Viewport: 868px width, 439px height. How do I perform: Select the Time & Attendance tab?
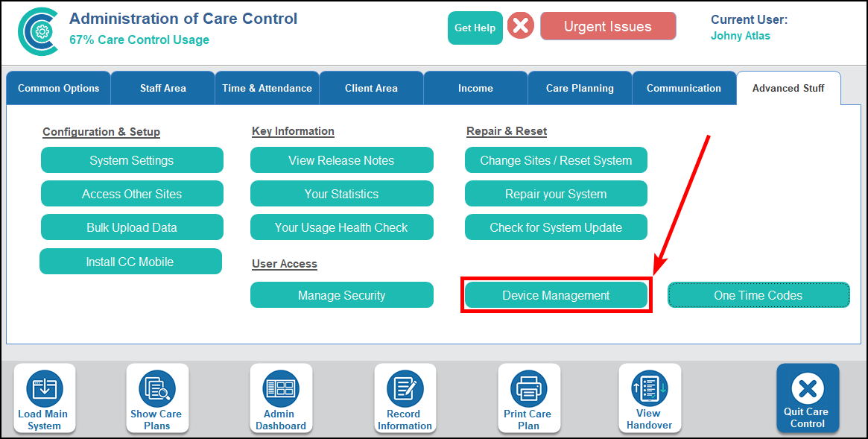pos(267,88)
